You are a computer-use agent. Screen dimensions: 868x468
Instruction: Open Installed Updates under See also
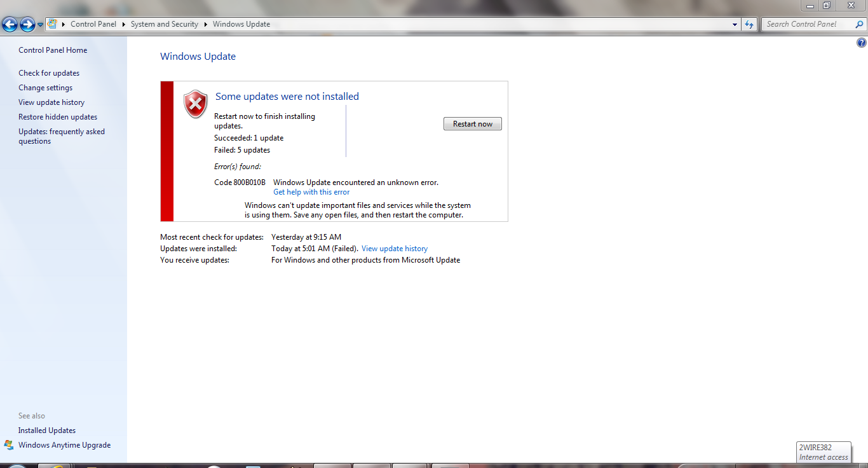(x=47, y=430)
